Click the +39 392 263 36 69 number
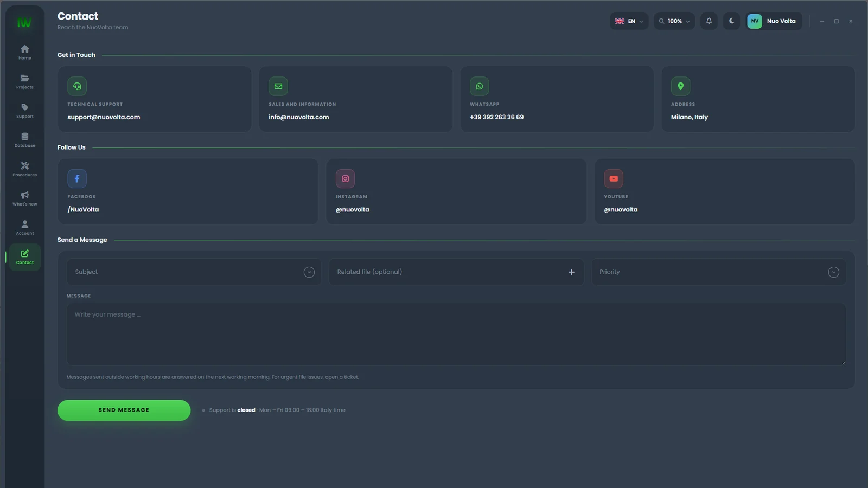Screen dimensions: 868x488 (x=497, y=117)
